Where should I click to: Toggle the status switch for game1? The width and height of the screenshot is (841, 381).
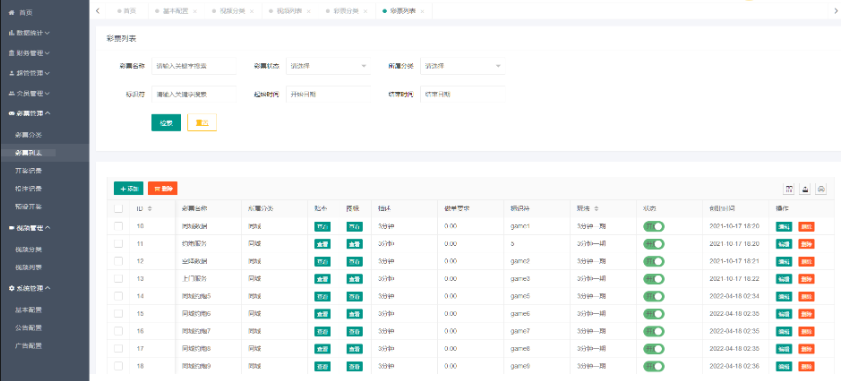(654, 226)
